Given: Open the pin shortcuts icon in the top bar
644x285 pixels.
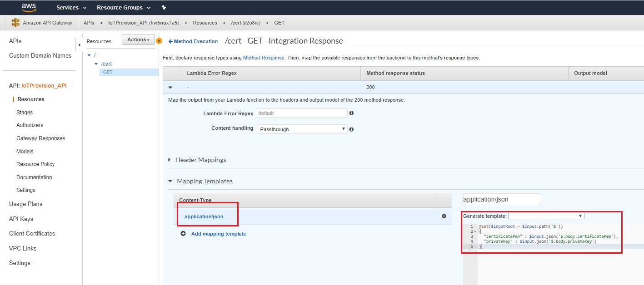Looking at the screenshot, I should (164, 8).
